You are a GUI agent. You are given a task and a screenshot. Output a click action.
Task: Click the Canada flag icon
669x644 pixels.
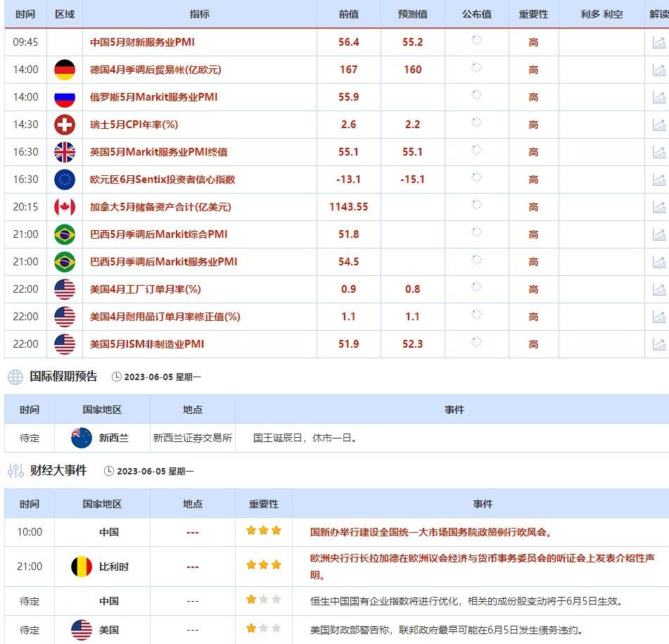point(64,207)
